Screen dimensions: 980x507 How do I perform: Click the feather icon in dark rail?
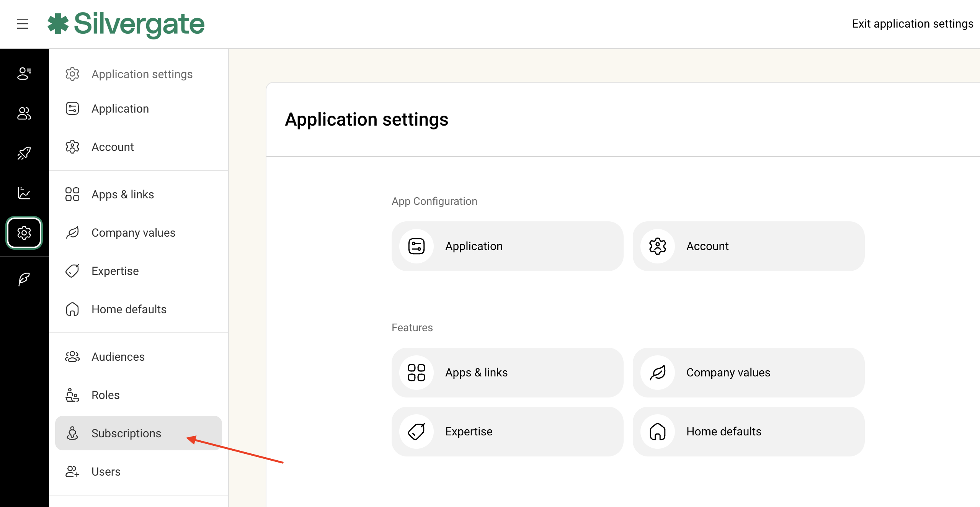[x=24, y=279]
